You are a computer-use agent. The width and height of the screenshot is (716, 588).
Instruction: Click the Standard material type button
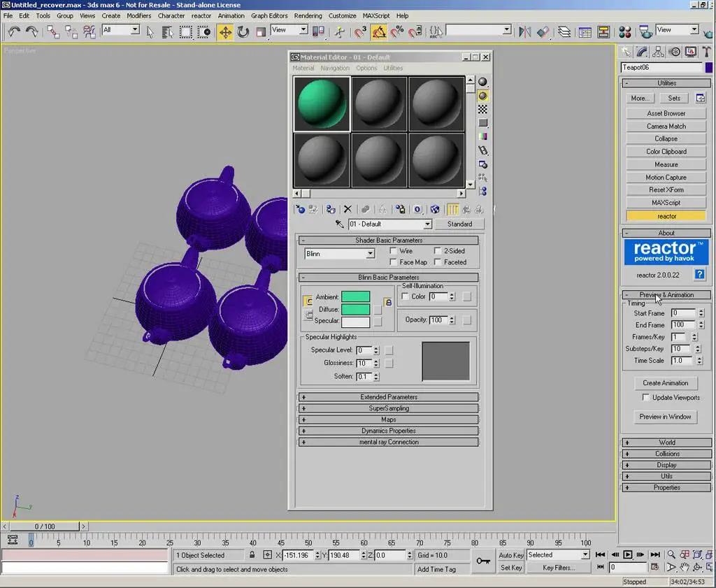460,224
